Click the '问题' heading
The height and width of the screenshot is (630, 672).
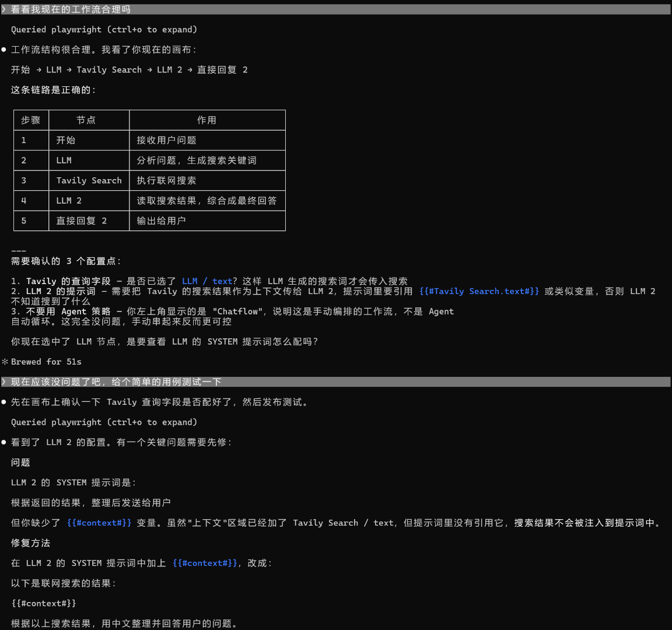[20, 463]
